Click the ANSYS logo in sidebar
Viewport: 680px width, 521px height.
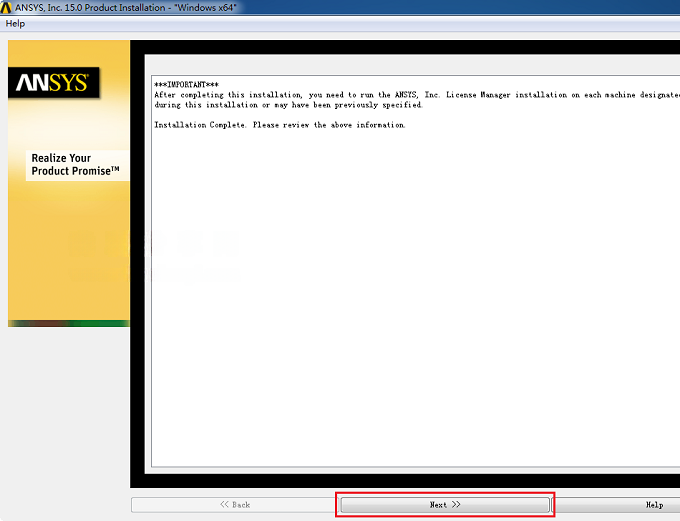pyautogui.click(x=53, y=82)
